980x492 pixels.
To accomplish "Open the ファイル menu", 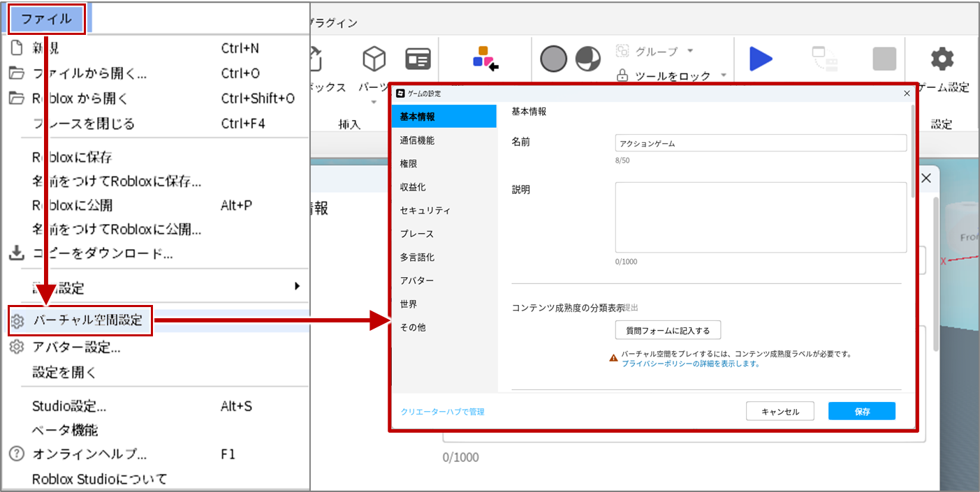I will pyautogui.click(x=46, y=19).
